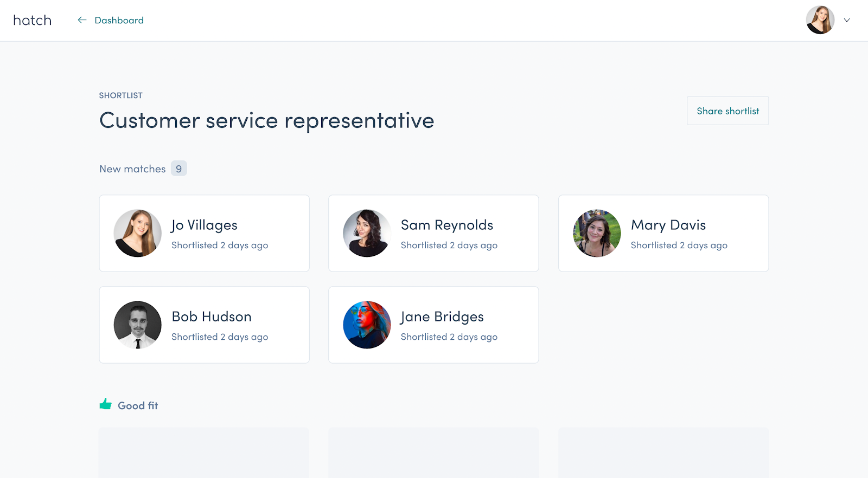The height and width of the screenshot is (478, 868).
Task: Select the Bob Hudson candidate name
Action: [x=212, y=316]
